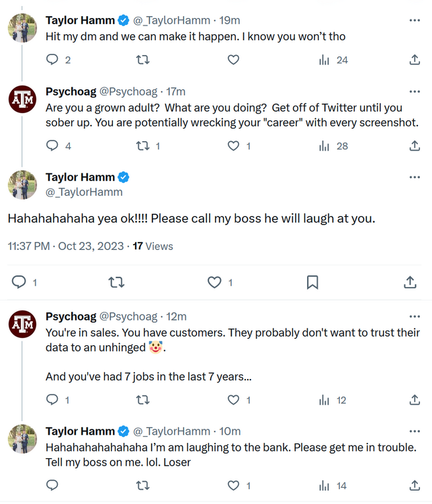This screenshot has width=432, height=504.
Task: Retweet Taylor Hamm's 'Hit my dm' tweet
Action: click(142, 60)
